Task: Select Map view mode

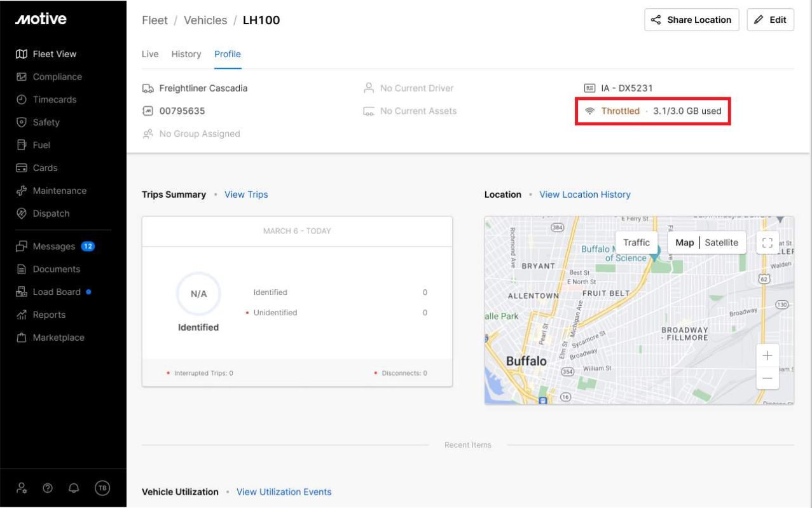Action: (x=684, y=242)
